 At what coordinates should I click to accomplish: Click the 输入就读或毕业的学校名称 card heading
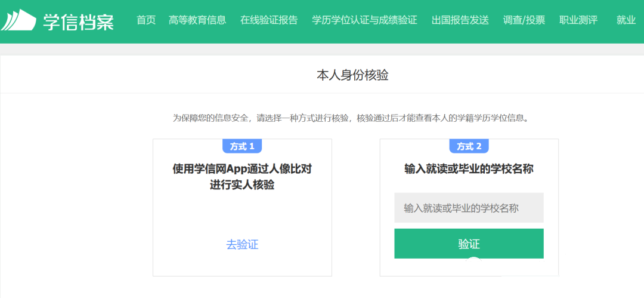[x=469, y=169]
